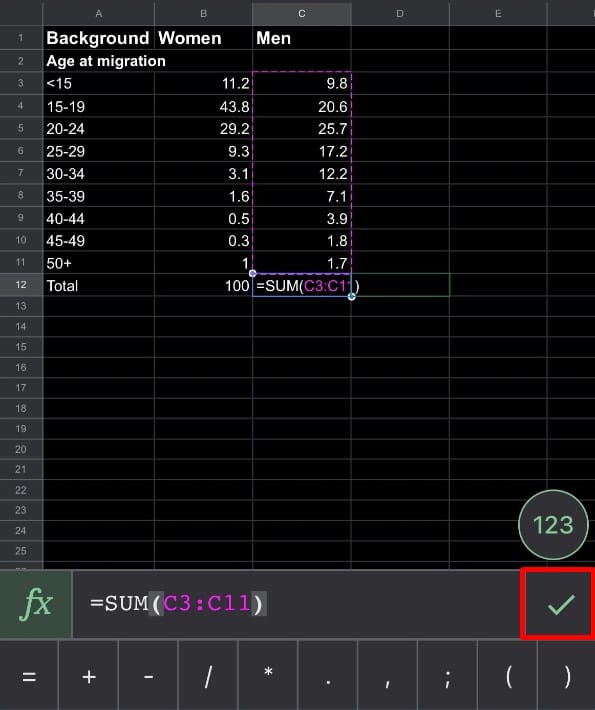
Task: Select the Men value 17.2
Action: pos(302,151)
